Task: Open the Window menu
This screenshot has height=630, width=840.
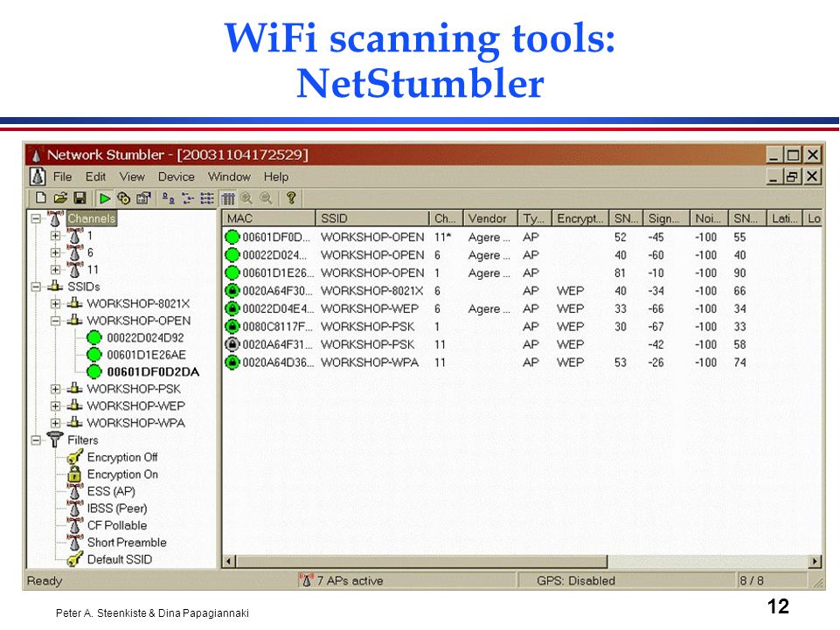Action: pyautogui.click(x=229, y=177)
